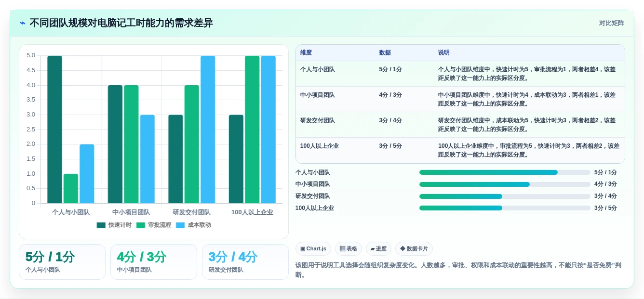644x299 pixels.
Task: Click the 对比矩阵 label
Action: [x=612, y=23]
